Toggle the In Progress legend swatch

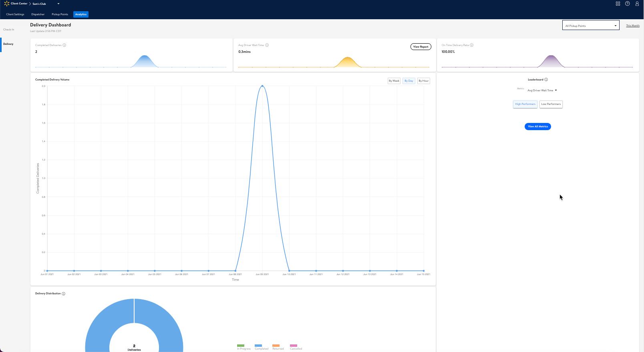coord(241,345)
